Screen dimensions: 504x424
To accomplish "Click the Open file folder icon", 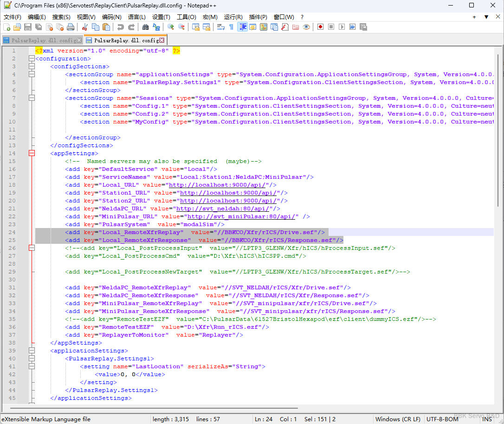I will click(x=17, y=27).
